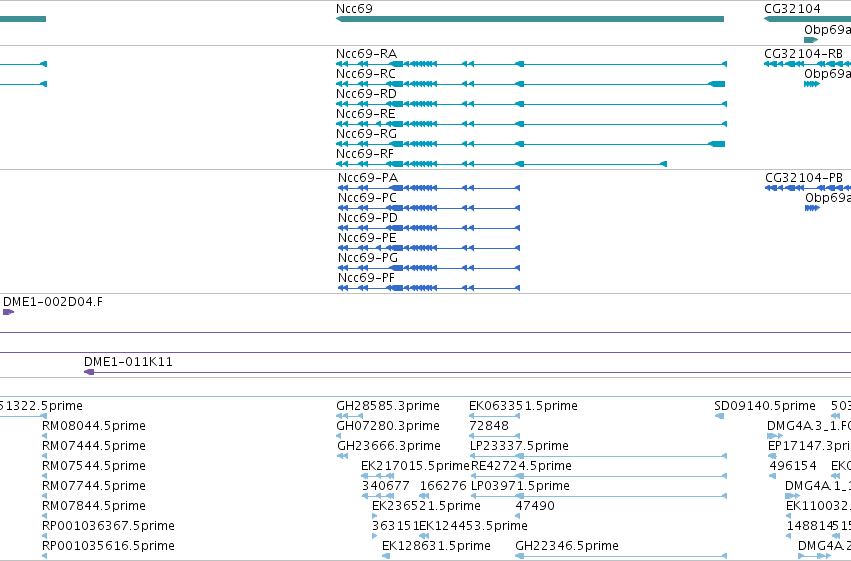Select the CG32104 gene label
Image resolution: width=851 pixels, height=561 pixels.
792,9
